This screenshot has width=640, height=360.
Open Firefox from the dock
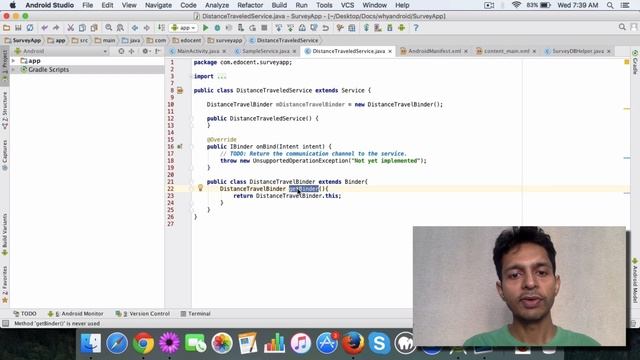[353, 343]
